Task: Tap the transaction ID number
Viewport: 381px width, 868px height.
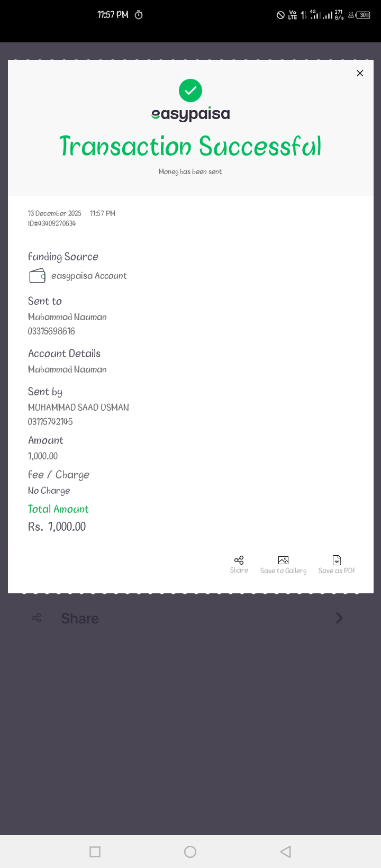Action: click(52, 223)
